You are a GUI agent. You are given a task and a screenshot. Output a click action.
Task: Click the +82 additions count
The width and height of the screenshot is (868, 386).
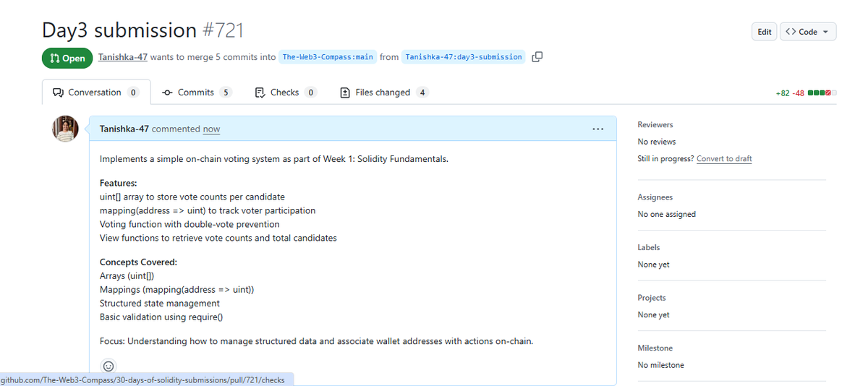point(782,93)
